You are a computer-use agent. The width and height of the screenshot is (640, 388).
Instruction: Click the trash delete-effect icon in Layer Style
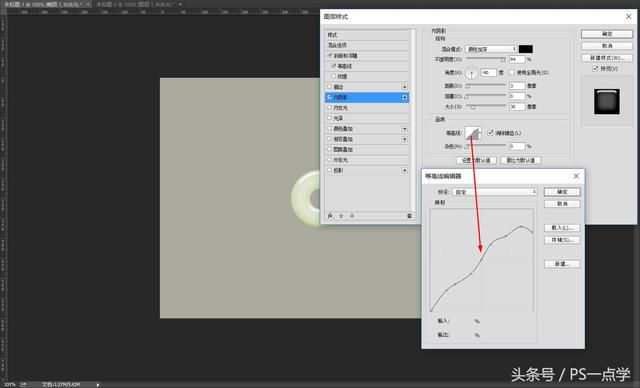(x=409, y=216)
